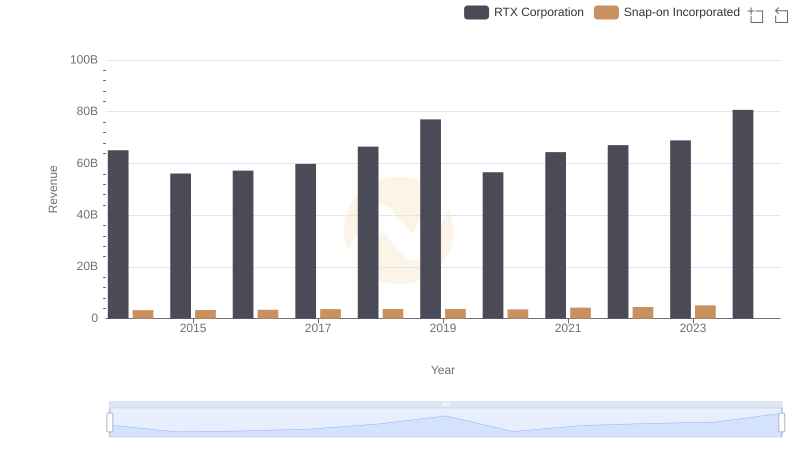The height and width of the screenshot is (461, 800).
Task: Click the top center grip of the range slider
Action: tap(445, 404)
